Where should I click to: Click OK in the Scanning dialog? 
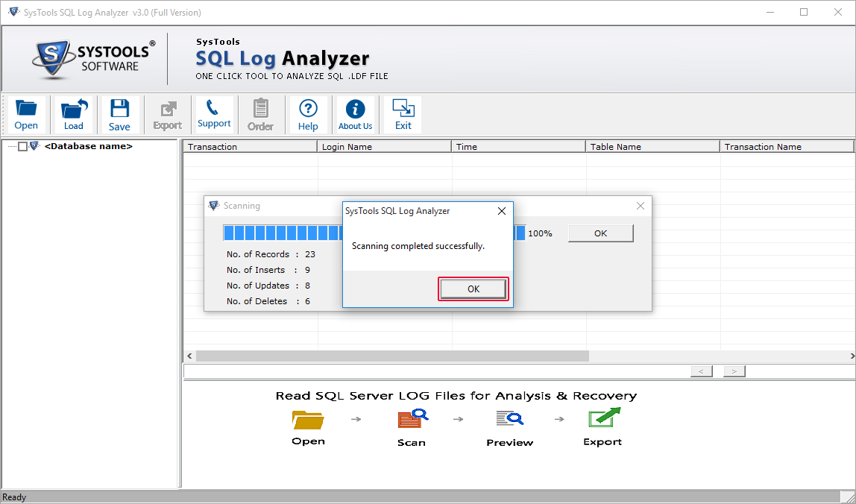tap(600, 233)
